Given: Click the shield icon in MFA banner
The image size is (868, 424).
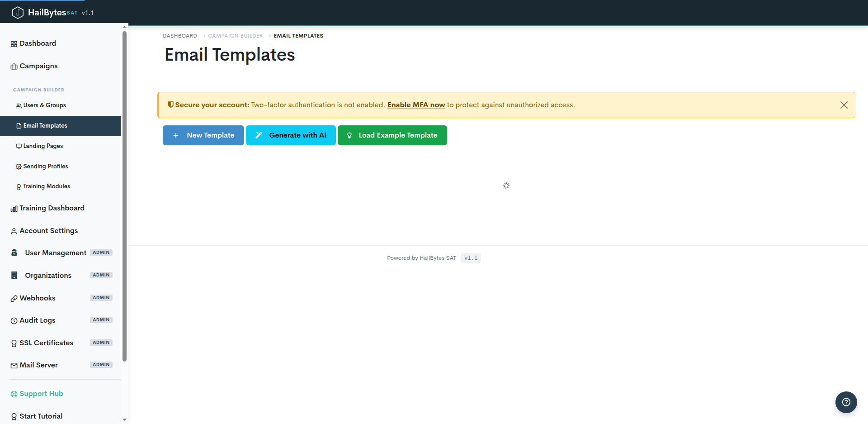Looking at the screenshot, I should (170, 105).
